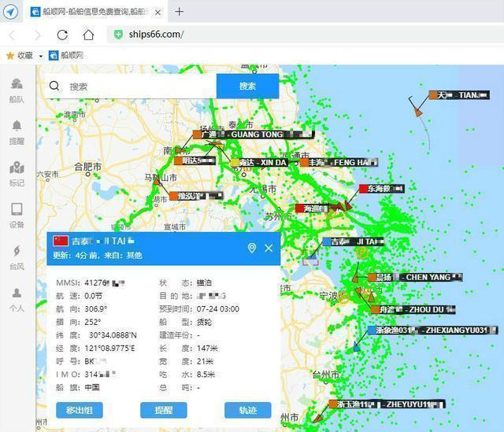Click the green security shield icon
This screenshot has height=432, width=504.
coord(119,35)
